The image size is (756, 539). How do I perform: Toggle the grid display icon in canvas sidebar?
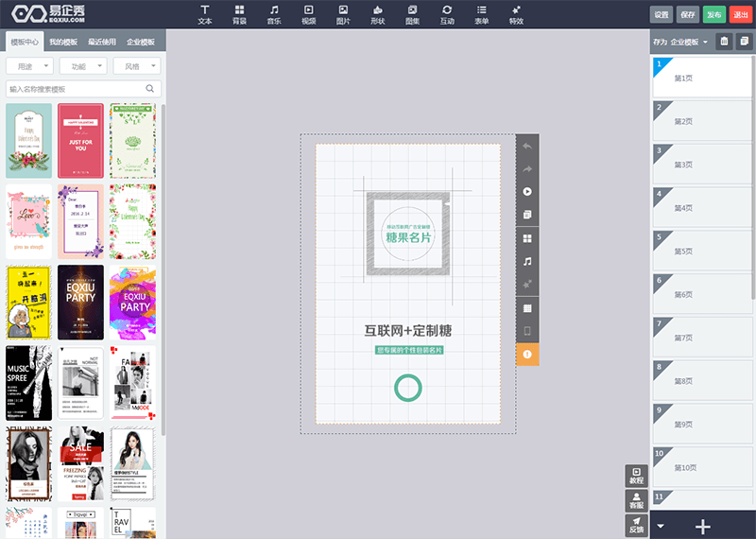(527, 308)
